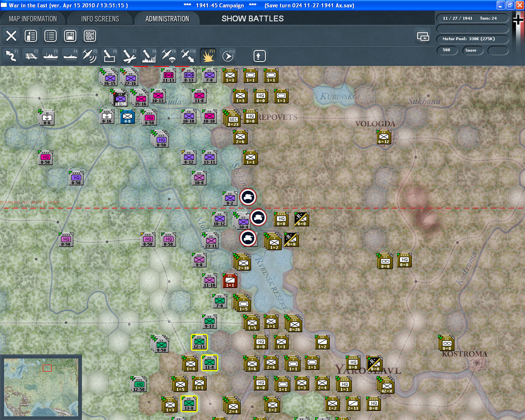Select the pink unit 35-16 stack
Viewport: 525px width, 420px height.
tap(140, 98)
